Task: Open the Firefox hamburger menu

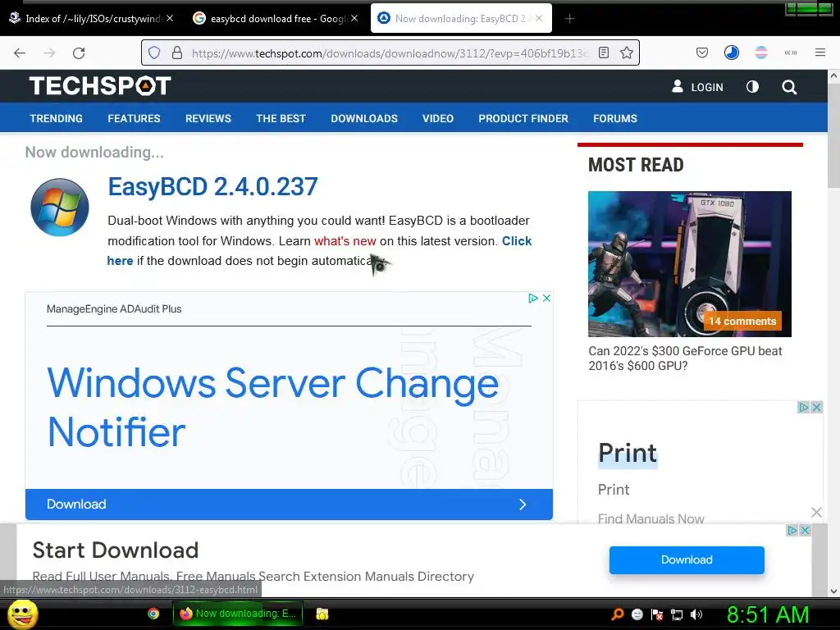Action: pos(819,52)
